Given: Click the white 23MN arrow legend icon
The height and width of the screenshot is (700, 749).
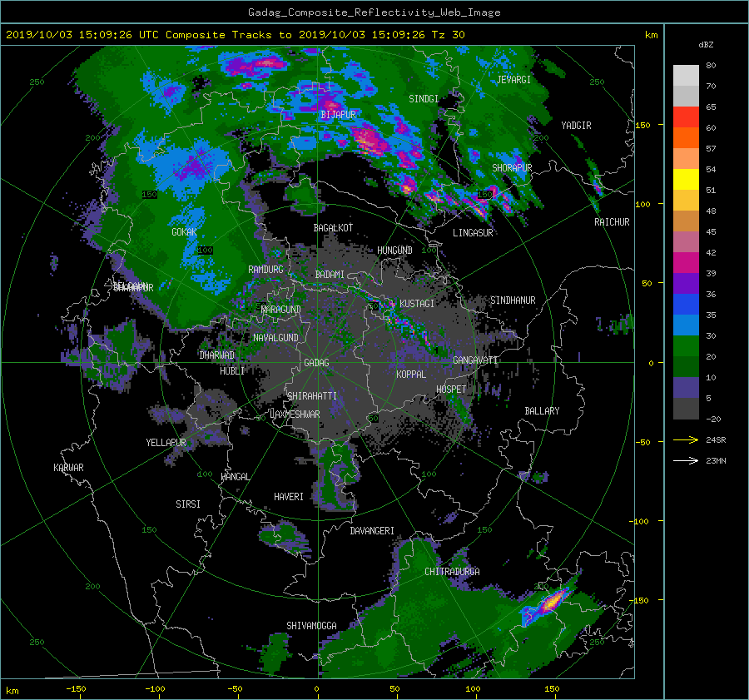Looking at the screenshot, I should [x=686, y=460].
